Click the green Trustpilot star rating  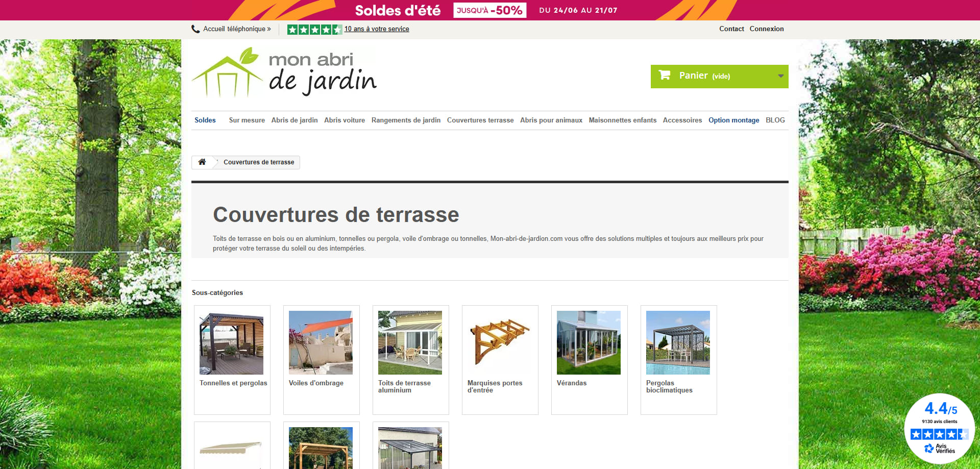click(x=314, y=30)
